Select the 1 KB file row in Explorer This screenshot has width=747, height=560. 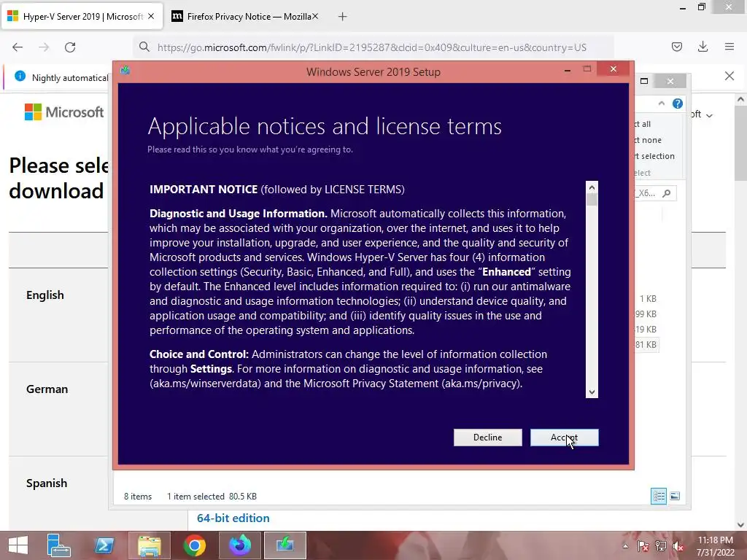(x=647, y=298)
